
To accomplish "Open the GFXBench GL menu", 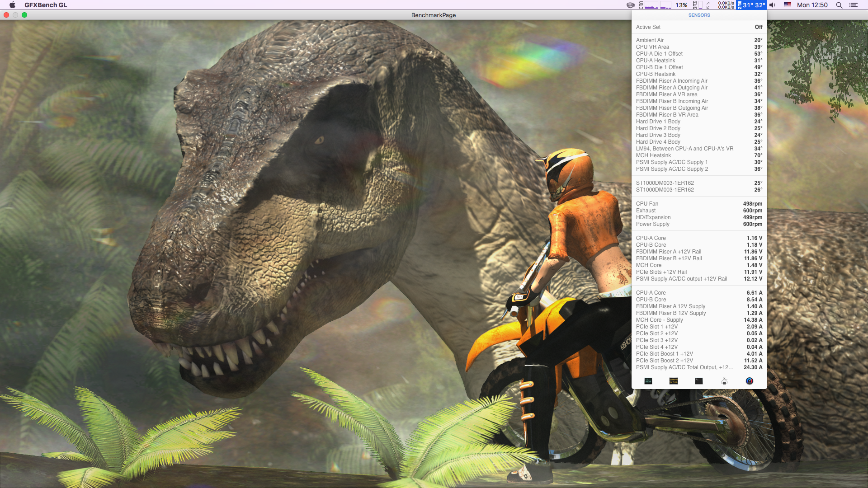I will [46, 5].
